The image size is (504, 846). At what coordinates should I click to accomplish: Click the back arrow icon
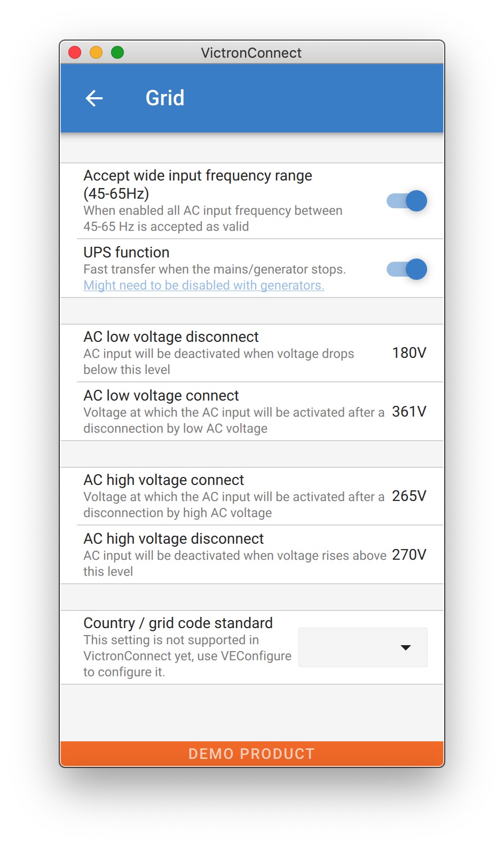click(x=94, y=98)
